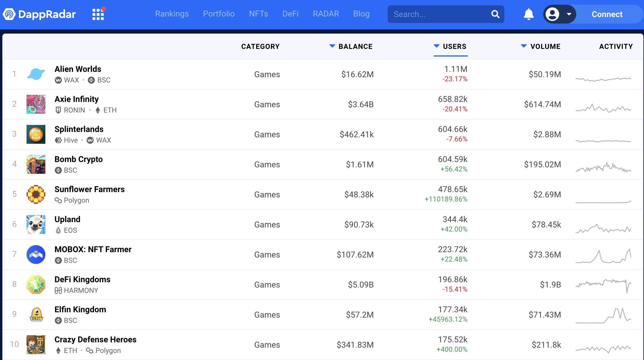The height and width of the screenshot is (360, 644).
Task: Click the Elfin Kingdom activity sparkline
Action: point(603,316)
